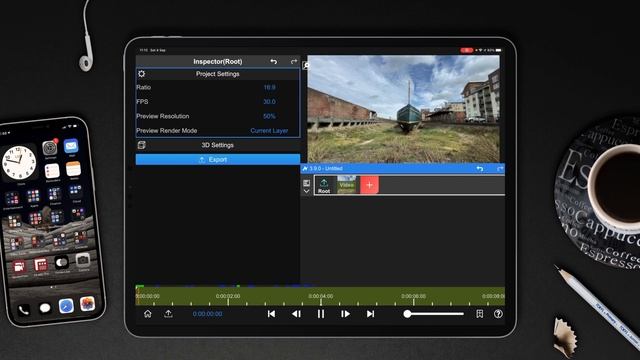Expand the 3D Settings section
This screenshot has width=640, height=360.
click(218, 145)
